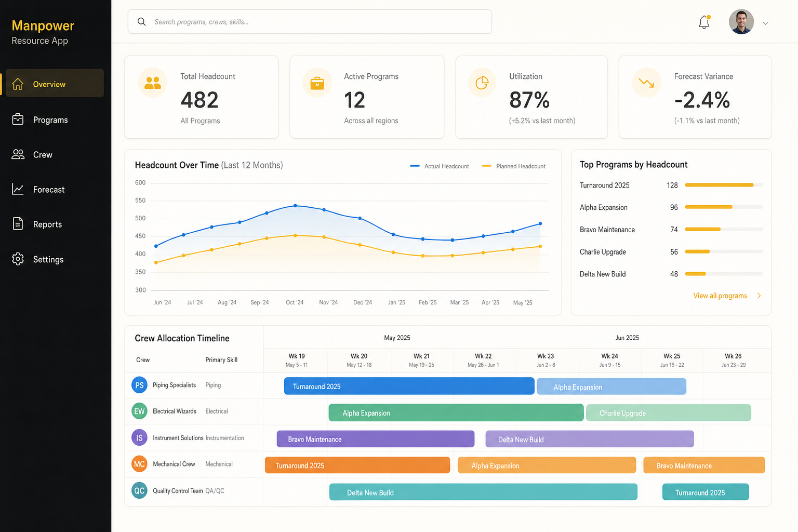This screenshot has height=532, width=798.
Task: Toggle Actual Headcount legend series
Action: pos(439,166)
